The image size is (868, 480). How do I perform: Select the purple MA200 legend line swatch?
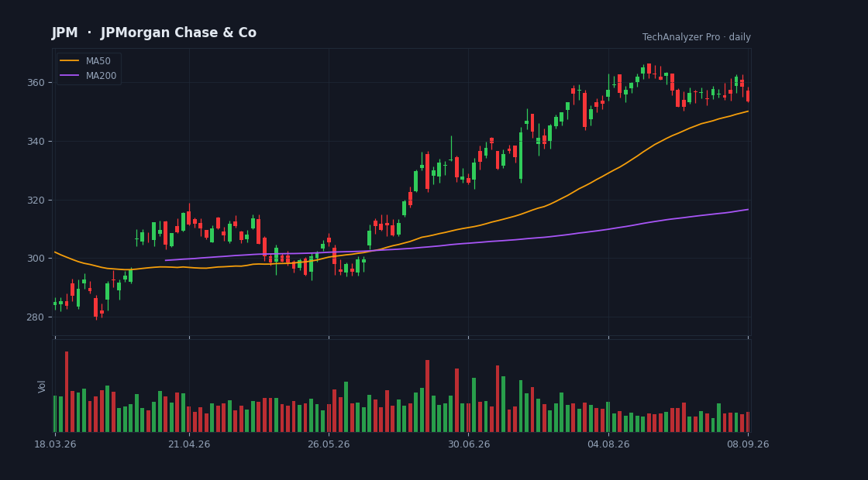tap(69, 76)
